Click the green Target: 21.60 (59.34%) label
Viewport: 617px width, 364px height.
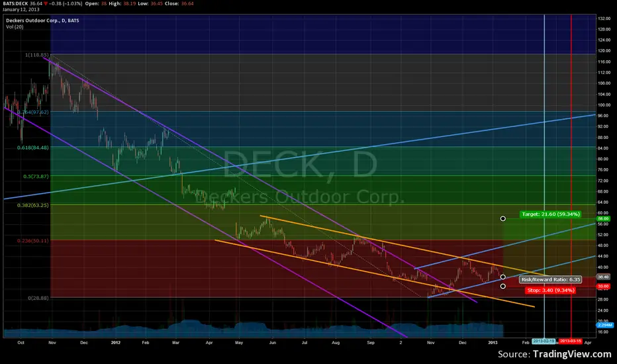(551, 214)
